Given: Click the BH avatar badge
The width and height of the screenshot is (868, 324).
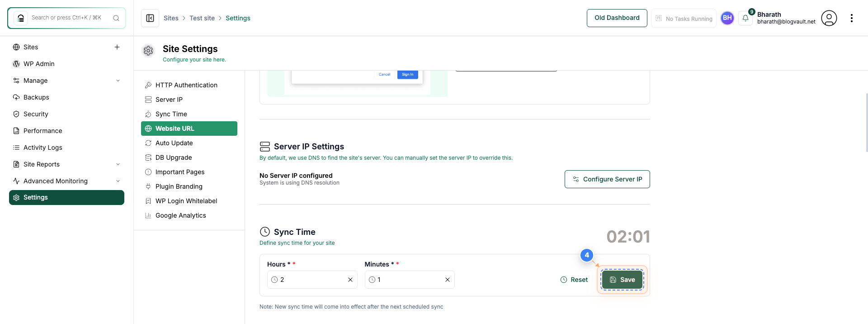Looking at the screenshot, I should coord(727,18).
